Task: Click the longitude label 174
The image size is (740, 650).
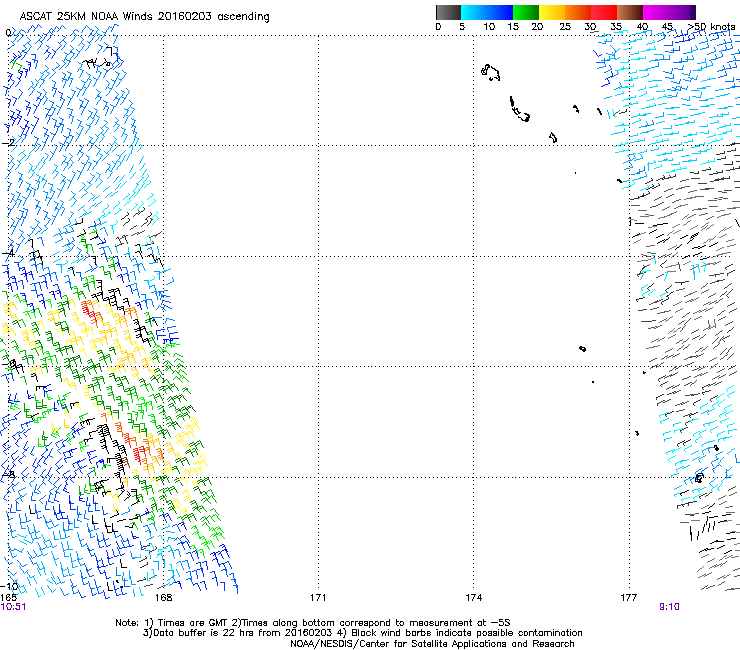Action: (473, 598)
